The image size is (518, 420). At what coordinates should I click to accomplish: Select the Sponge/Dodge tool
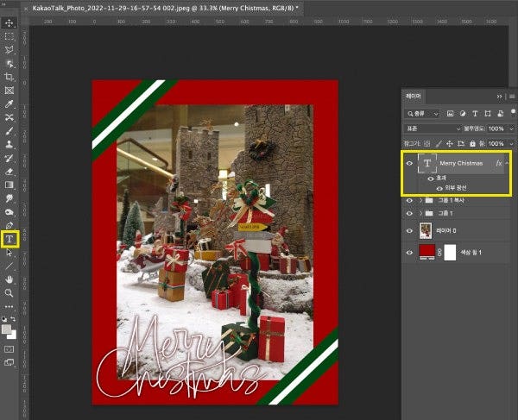(9, 212)
